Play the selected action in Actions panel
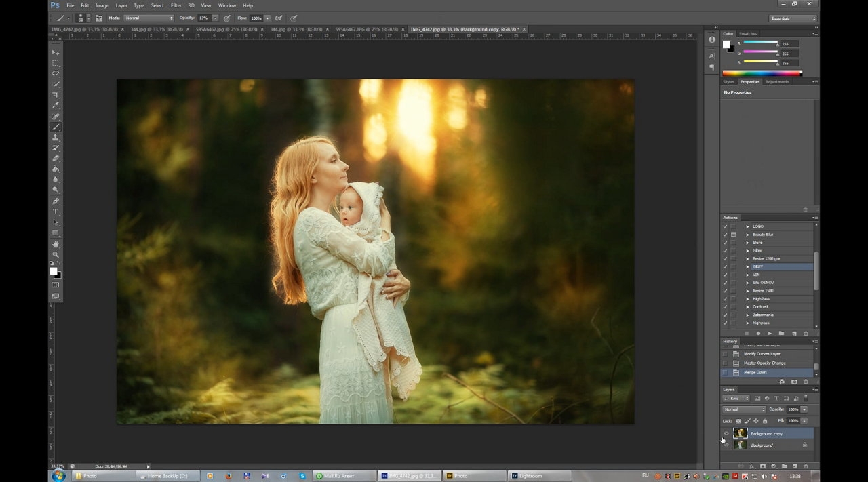 [x=770, y=334]
